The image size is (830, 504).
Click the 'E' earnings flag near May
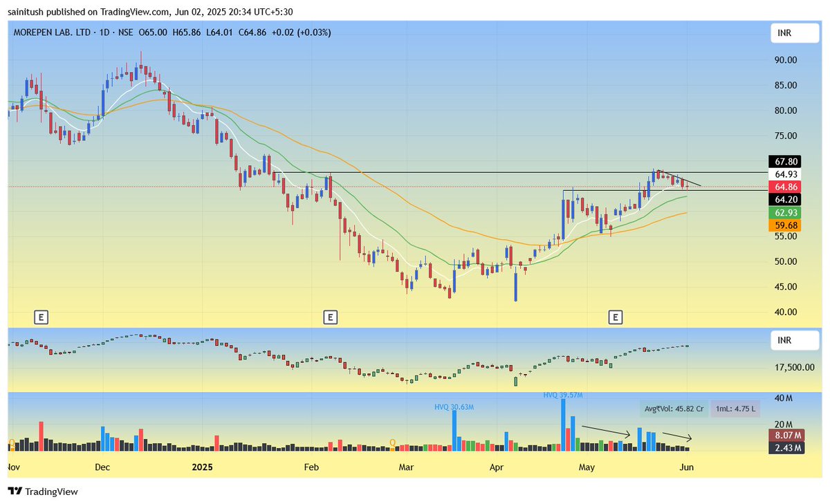click(616, 317)
